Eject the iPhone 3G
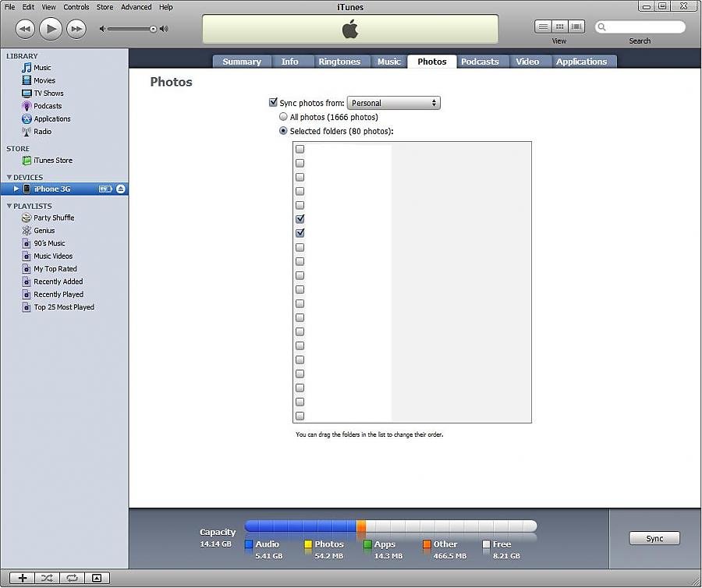702x588 pixels. (120, 189)
